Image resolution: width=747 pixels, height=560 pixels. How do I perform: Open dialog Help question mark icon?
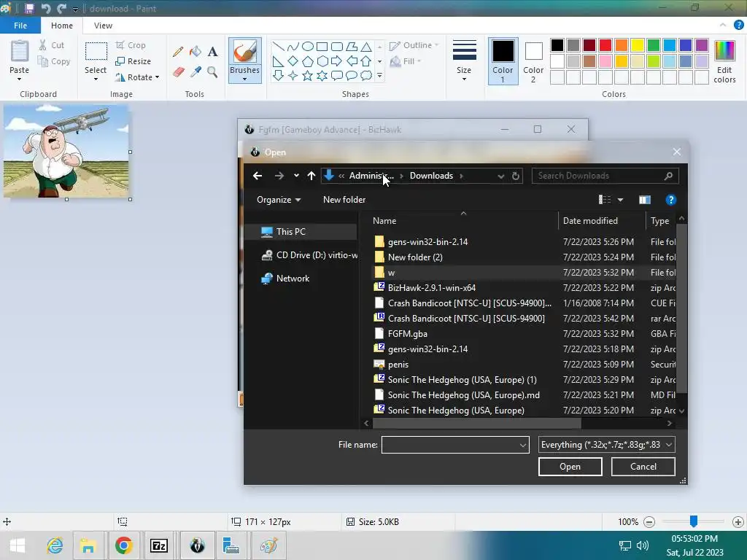671,200
